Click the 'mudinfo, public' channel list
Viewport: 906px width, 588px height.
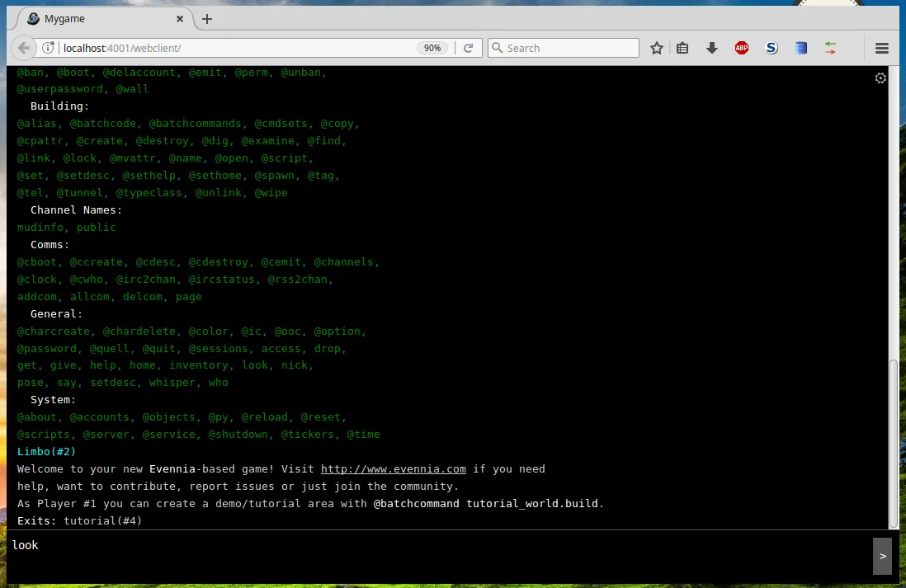pos(67,228)
